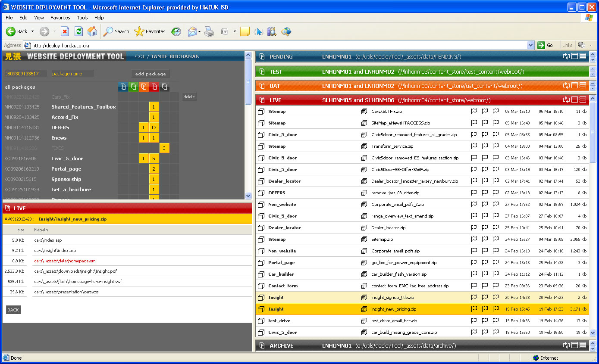
Task: Click the blue Pending column icon in package grid
Action: coord(123,87)
